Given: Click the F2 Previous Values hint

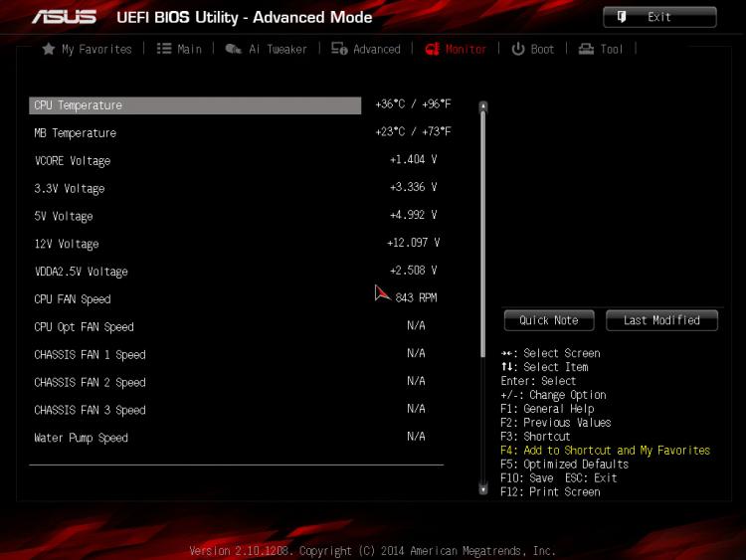Looking at the screenshot, I should 556,423.
